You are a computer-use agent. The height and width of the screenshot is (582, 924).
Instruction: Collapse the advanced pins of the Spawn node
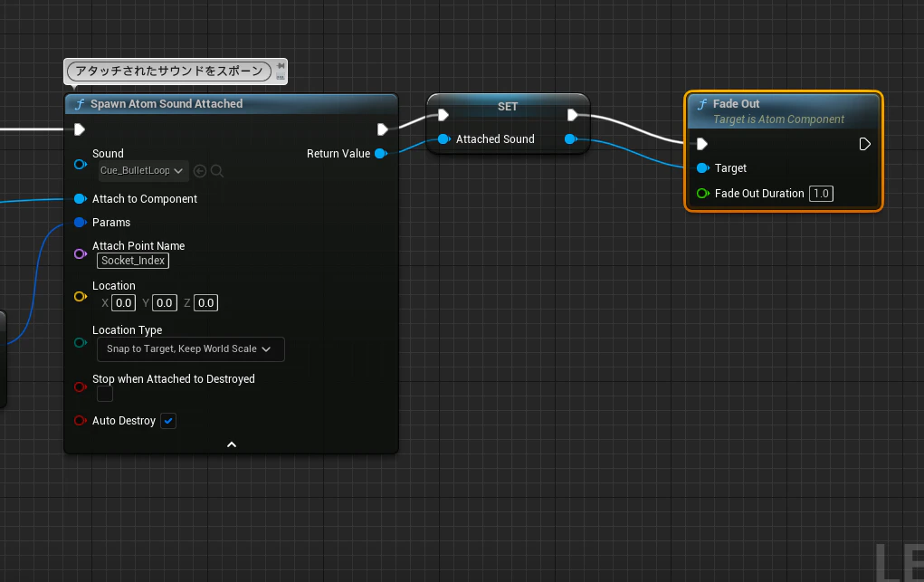232,444
